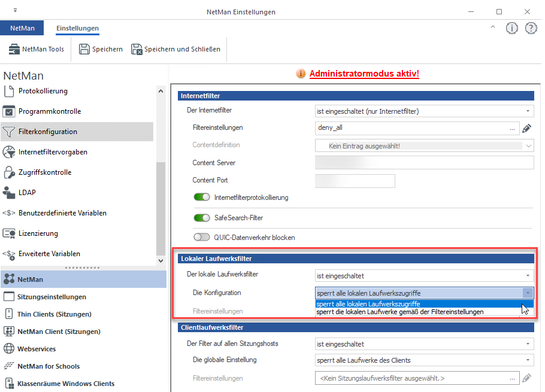Screen dimensions: 545x392
Task: Open the help question mark icon
Action: click(531, 28)
